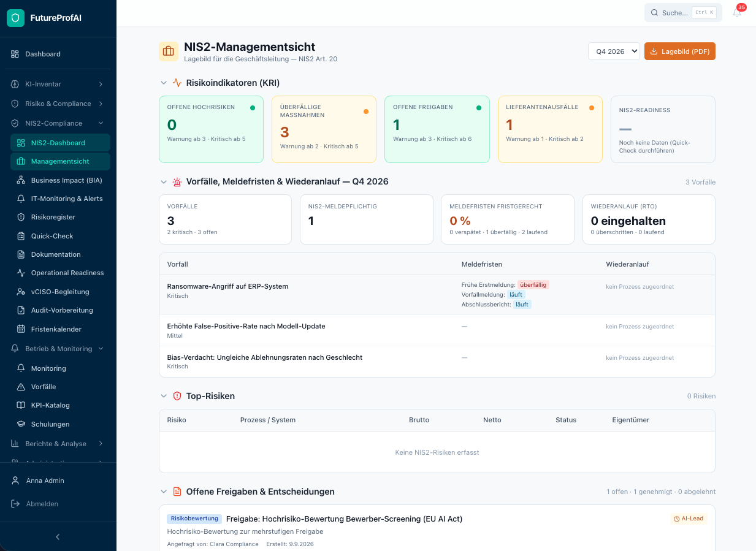Click the Meldefristen fristgerecht 0 % card
The height and width of the screenshot is (551, 756).
point(508,219)
